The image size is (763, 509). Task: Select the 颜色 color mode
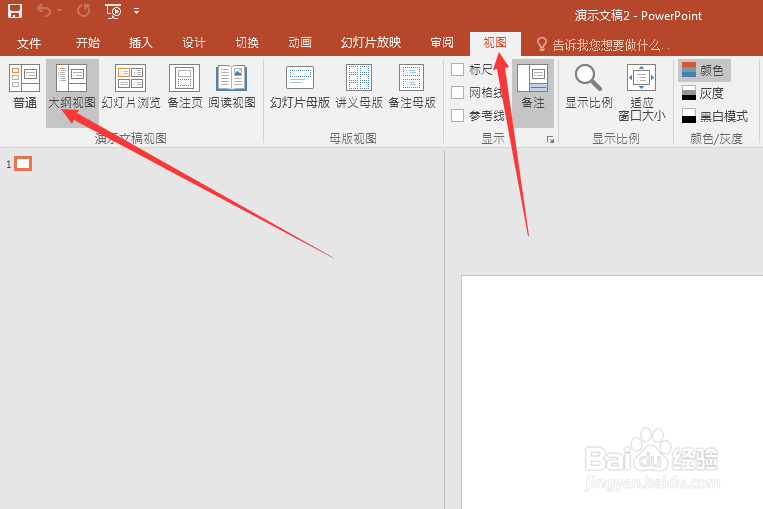tap(704, 71)
